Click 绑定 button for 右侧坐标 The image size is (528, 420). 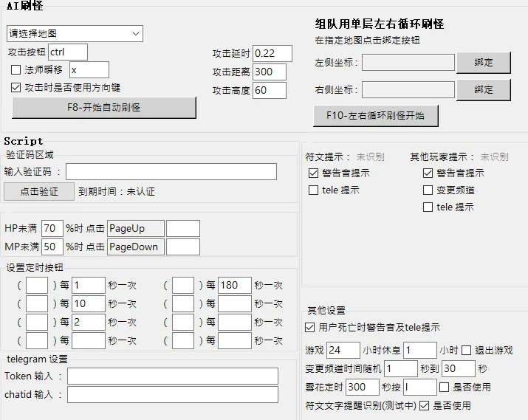[x=484, y=90]
